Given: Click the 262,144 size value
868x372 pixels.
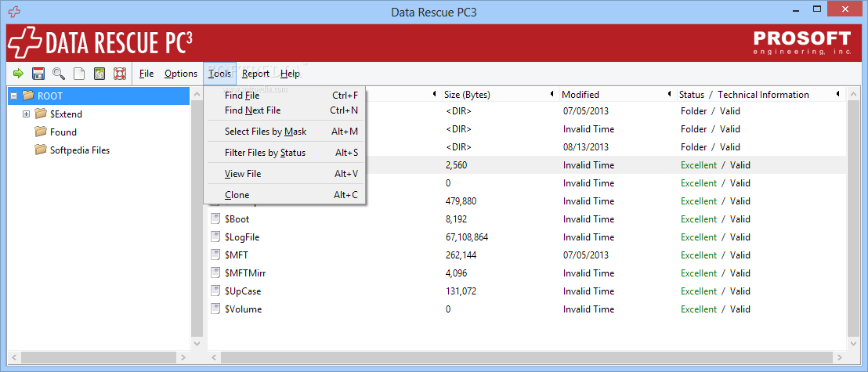Looking at the screenshot, I should (461, 255).
